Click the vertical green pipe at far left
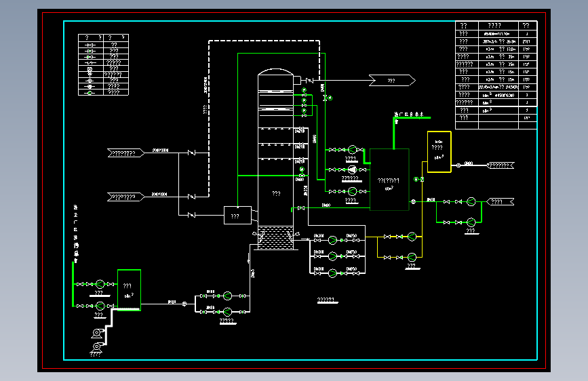The height and width of the screenshot is (381, 588). coord(73,284)
